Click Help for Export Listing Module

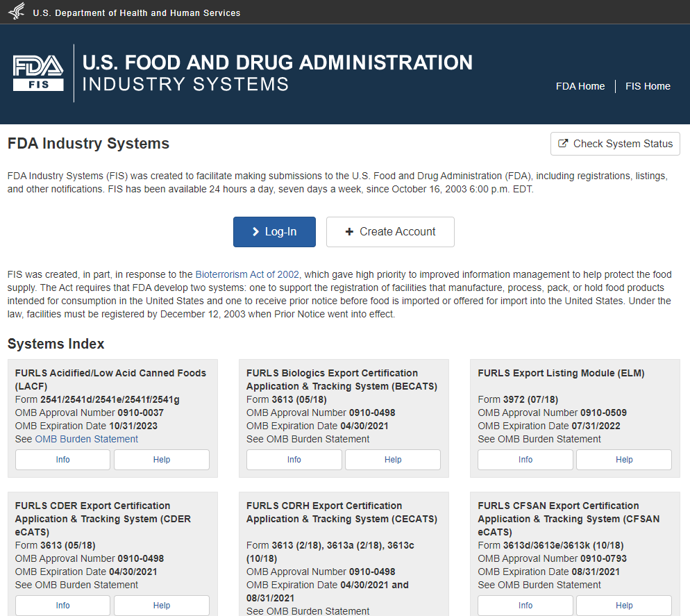pos(624,460)
